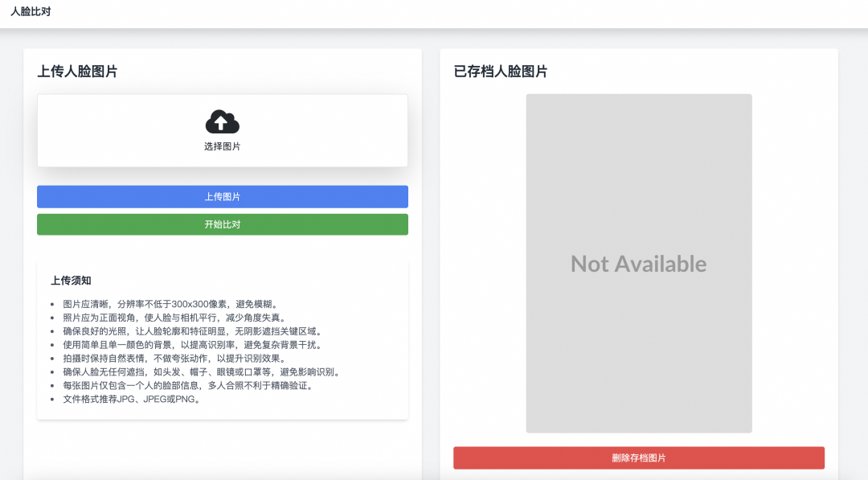868x480 pixels.
Task: Click the cloud upload icon
Action: (x=222, y=121)
